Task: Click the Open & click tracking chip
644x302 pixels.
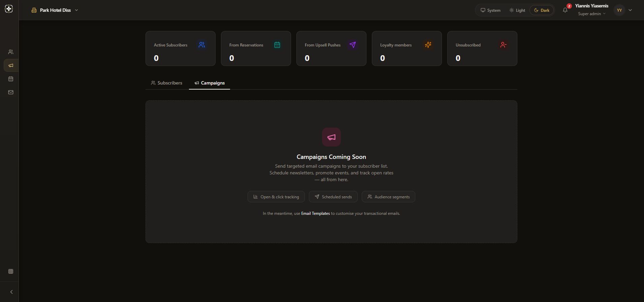Action: coord(276,197)
